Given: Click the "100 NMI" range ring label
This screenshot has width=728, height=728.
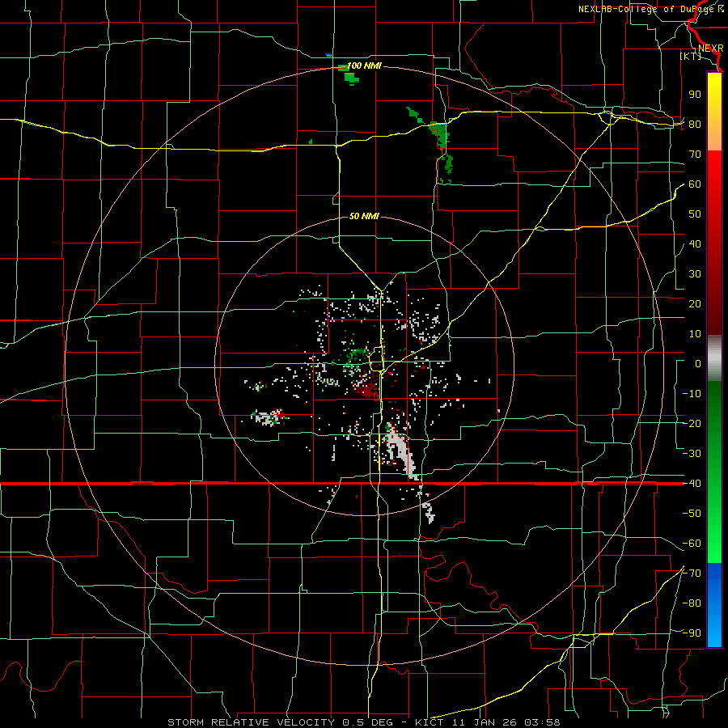Looking at the screenshot, I should [364, 66].
